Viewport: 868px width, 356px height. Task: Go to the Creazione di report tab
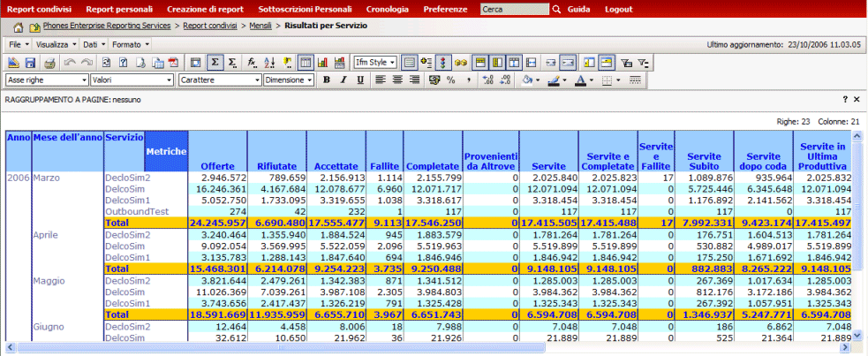click(205, 10)
